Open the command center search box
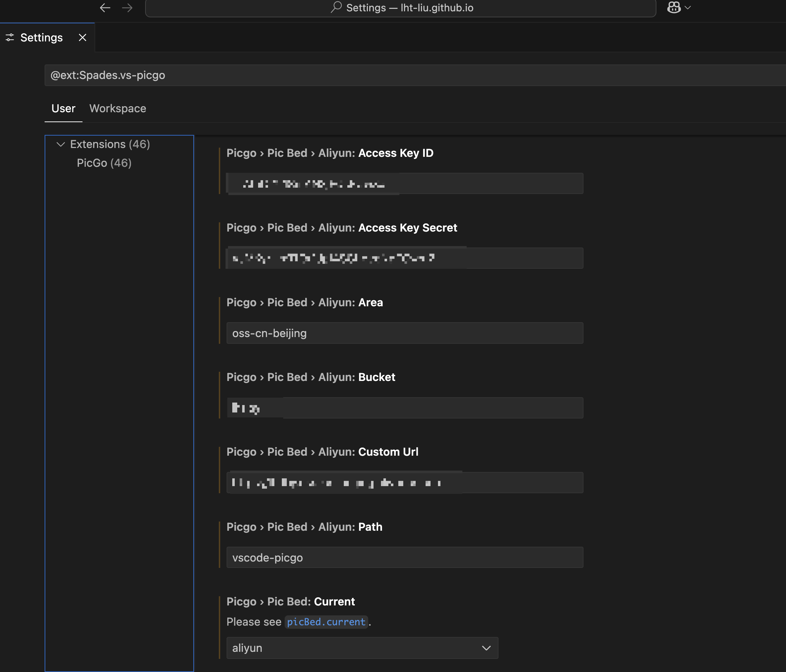786x672 pixels. (x=400, y=8)
